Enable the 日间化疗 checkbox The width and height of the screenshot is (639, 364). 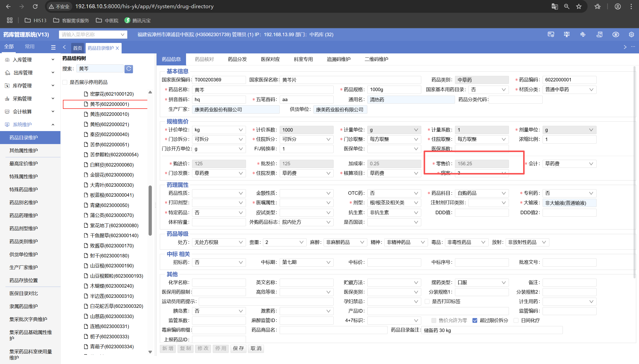[516, 320]
